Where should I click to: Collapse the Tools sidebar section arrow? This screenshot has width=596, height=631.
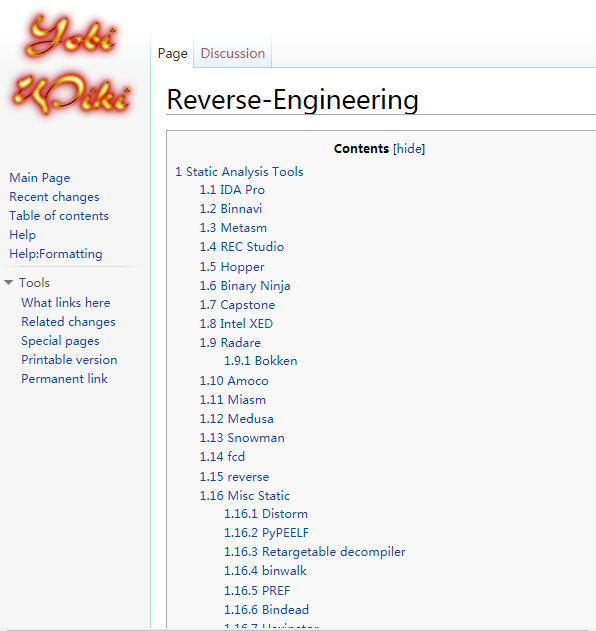click(8, 283)
